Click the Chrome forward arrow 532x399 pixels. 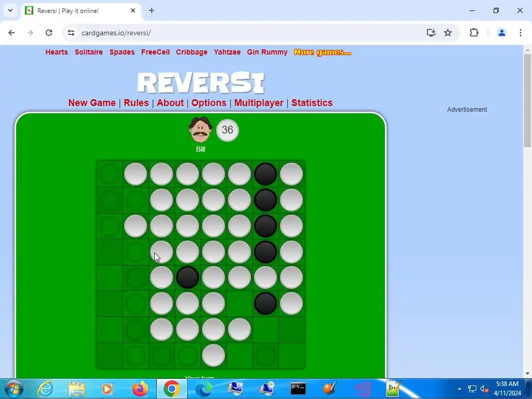[x=30, y=33]
